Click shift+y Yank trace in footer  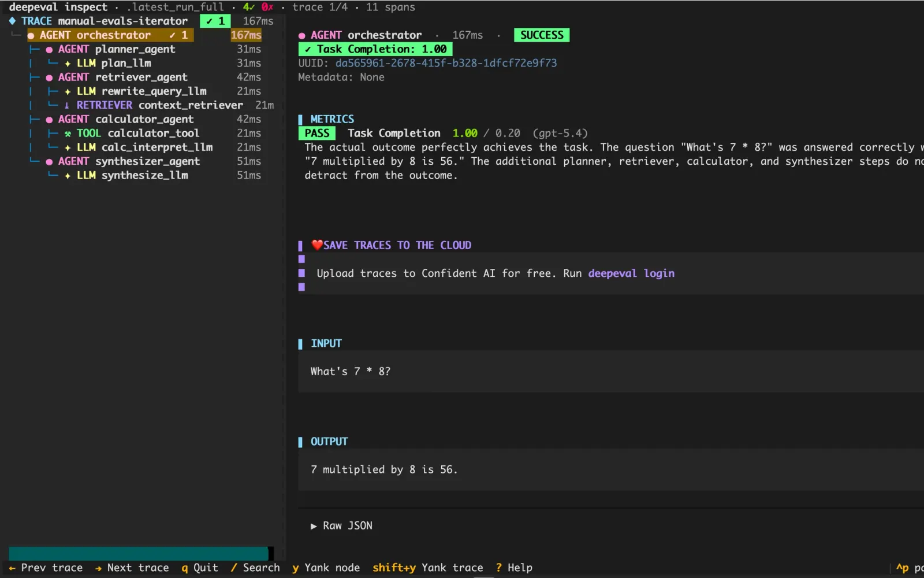428,568
